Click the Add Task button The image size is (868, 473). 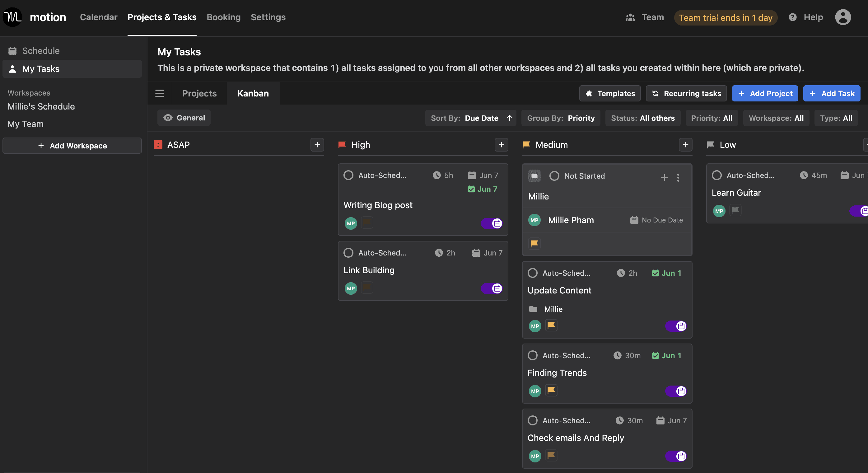[831, 93]
